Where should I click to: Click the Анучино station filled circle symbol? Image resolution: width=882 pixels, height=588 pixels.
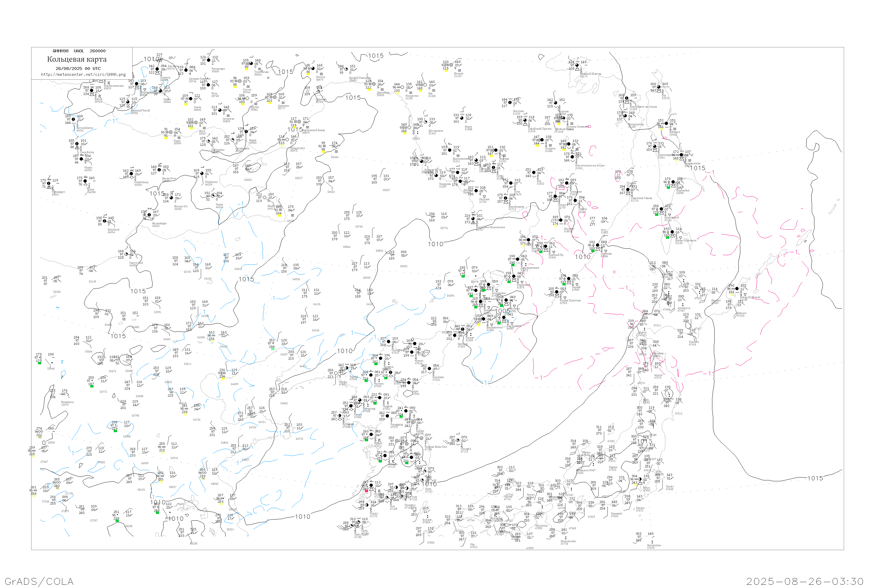(x=506, y=300)
